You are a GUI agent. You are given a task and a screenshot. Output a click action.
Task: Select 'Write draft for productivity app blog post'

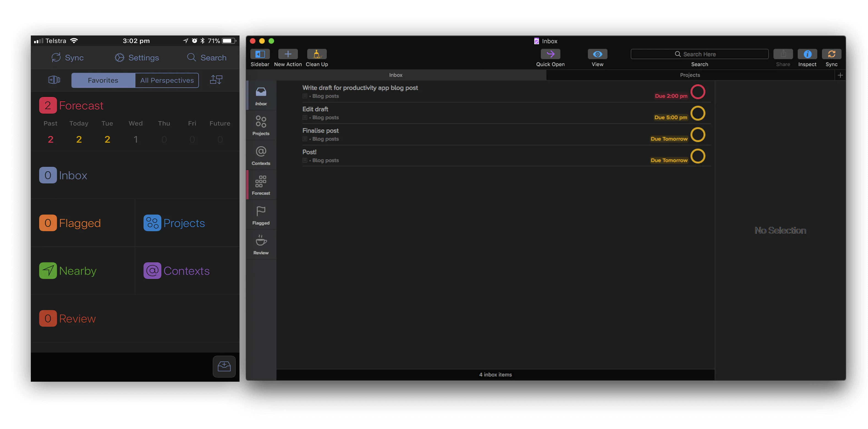(x=360, y=88)
